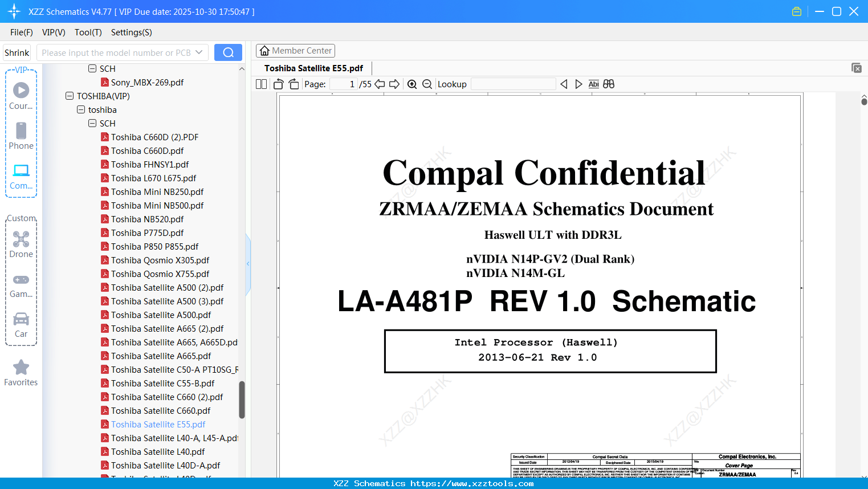
Task: Open Toshiba Satellite L40.pdf
Action: coord(153,452)
